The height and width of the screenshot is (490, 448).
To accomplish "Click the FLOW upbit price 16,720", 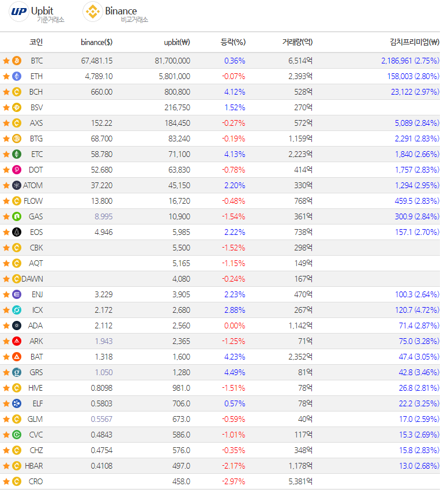I will 179,201.
